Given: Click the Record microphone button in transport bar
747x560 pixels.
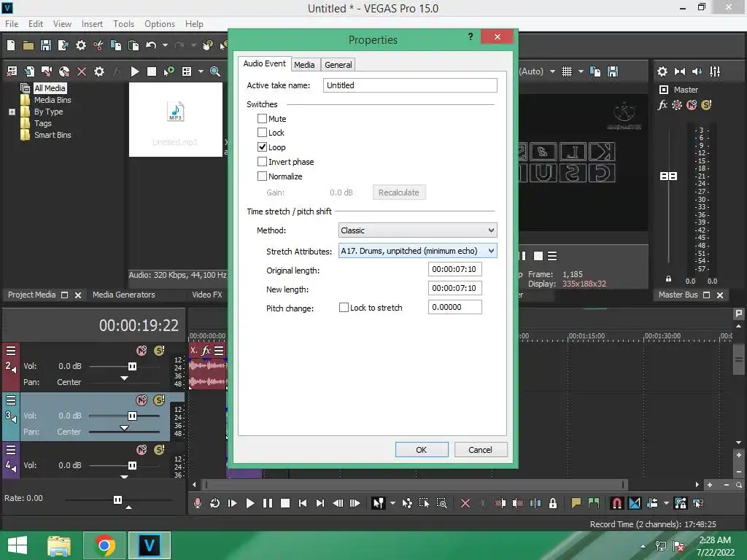Looking at the screenshot, I should pos(197,503).
